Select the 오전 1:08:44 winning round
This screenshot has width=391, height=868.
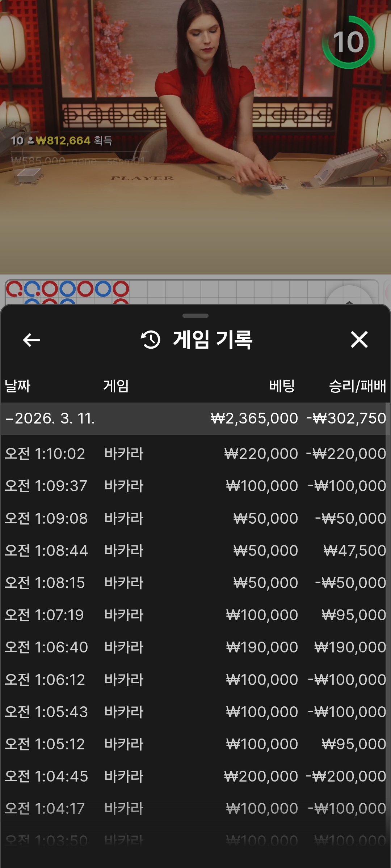pos(195,550)
